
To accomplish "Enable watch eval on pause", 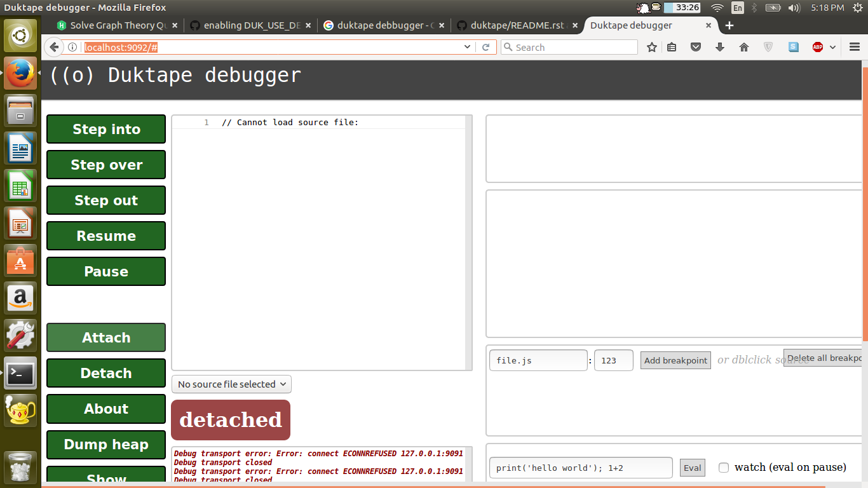I will 724,467.
